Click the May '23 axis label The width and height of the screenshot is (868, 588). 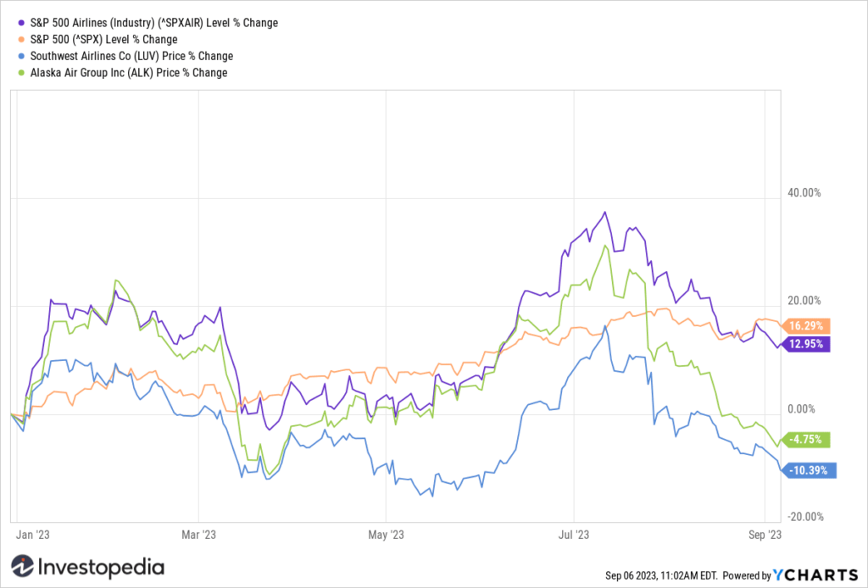pyautogui.click(x=386, y=535)
